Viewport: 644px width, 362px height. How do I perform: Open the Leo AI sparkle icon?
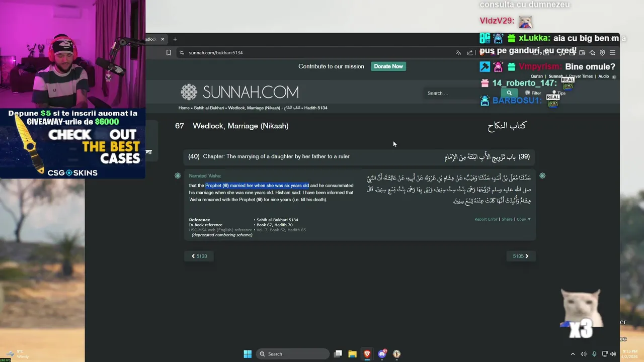[x=592, y=53]
